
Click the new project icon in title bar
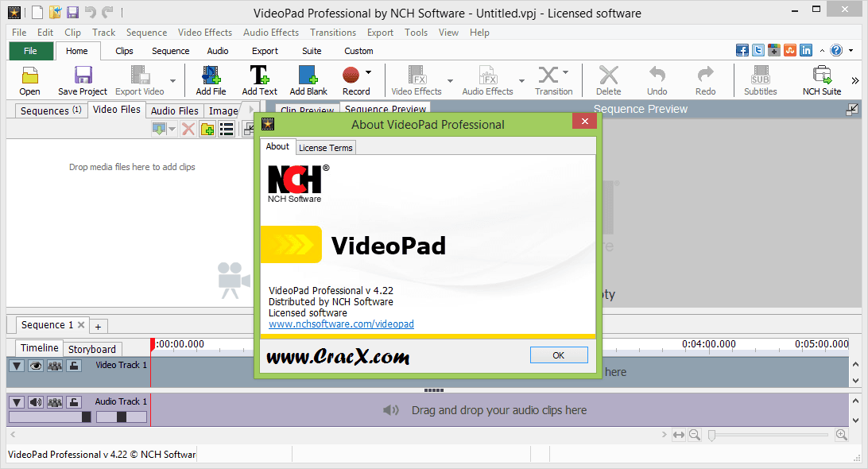(37, 12)
